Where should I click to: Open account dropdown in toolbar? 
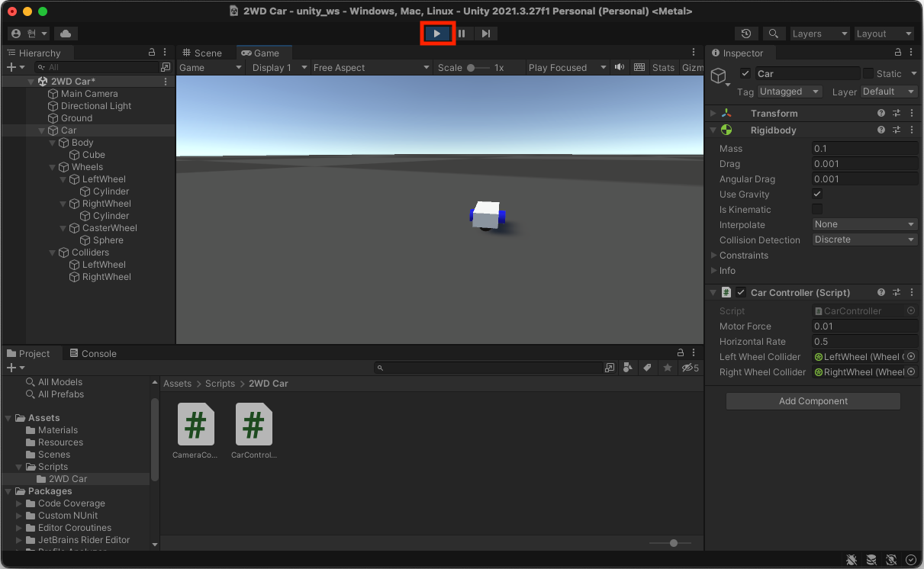28,34
